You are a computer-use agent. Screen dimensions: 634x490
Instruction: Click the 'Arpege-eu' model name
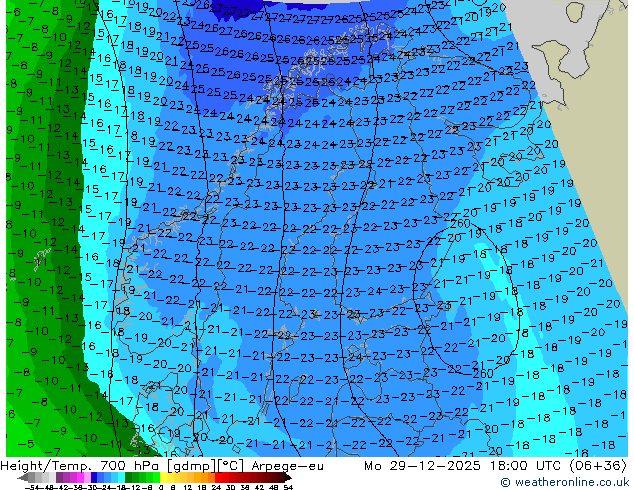287,466
